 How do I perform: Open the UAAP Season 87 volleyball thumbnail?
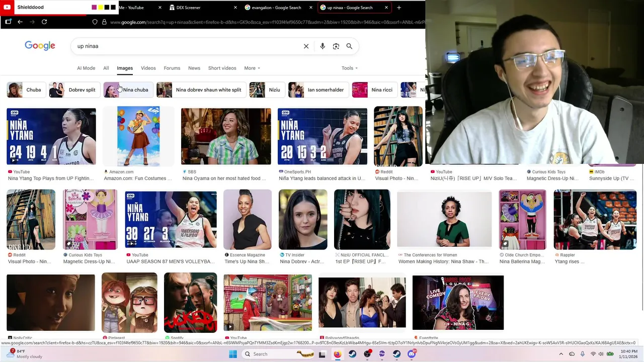[x=171, y=219]
